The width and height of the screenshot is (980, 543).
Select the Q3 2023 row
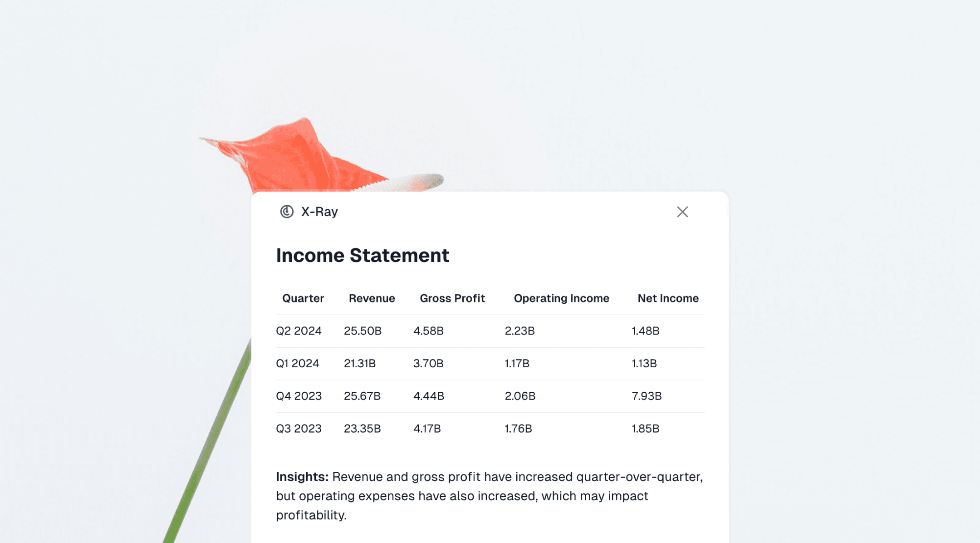pyautogui.click(x=299, y=428)
